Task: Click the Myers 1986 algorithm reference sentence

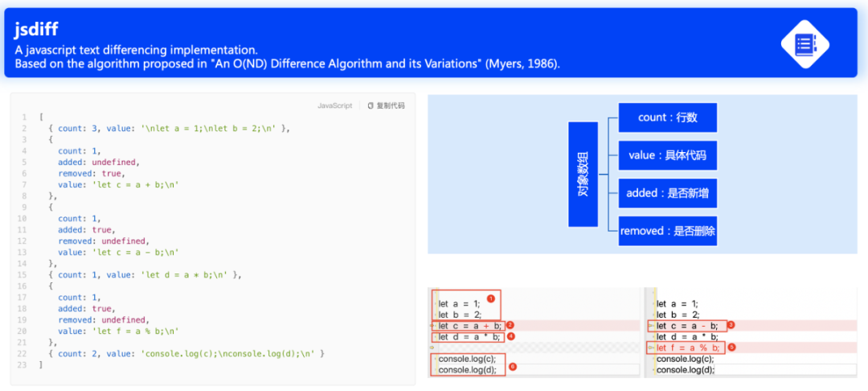Action: point(287,63)
